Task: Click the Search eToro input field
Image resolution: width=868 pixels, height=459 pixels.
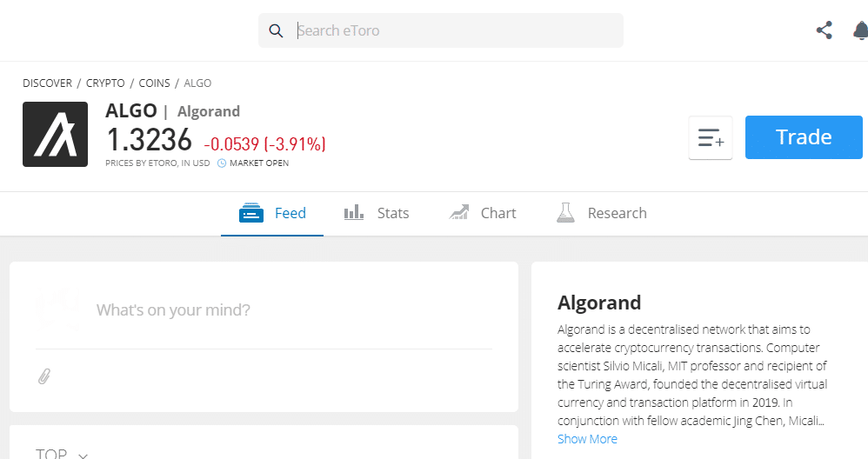Action: point(441,30)
